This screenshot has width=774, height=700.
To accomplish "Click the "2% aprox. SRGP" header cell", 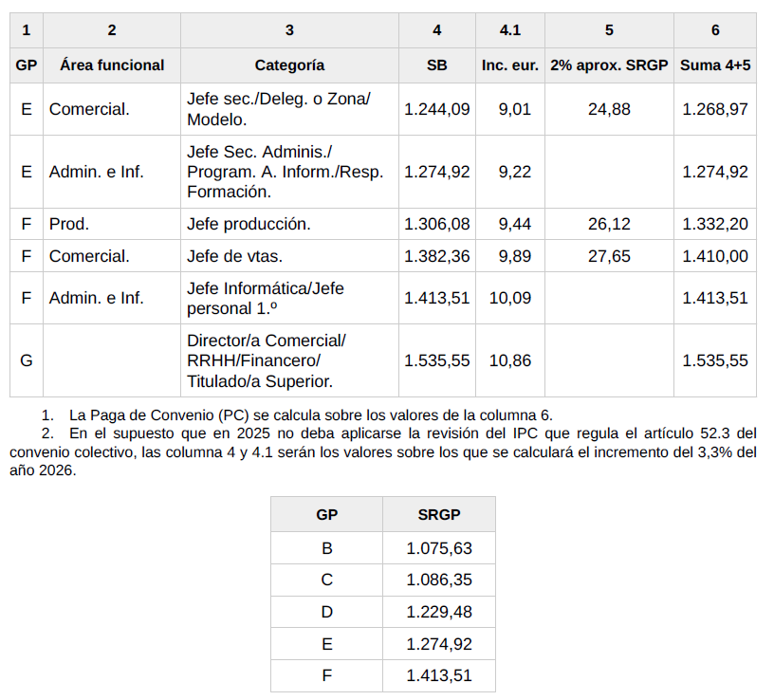I will tap(609, 65).
